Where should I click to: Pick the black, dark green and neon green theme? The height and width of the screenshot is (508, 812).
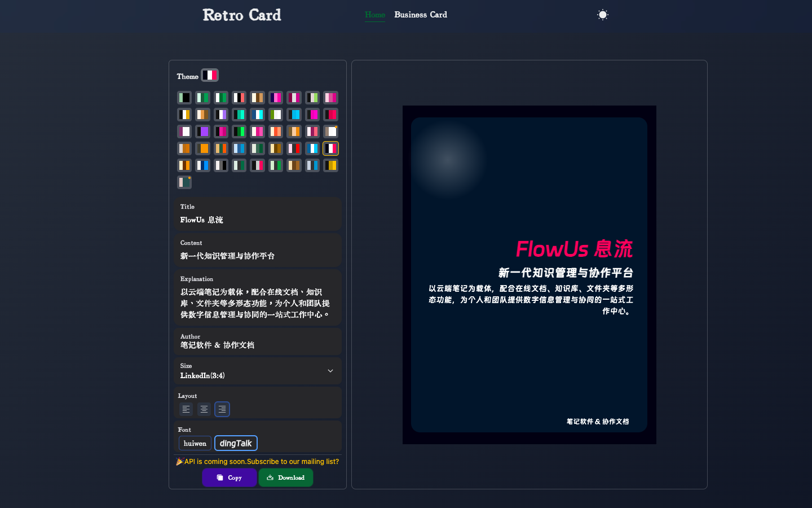[x=239, y=132]
